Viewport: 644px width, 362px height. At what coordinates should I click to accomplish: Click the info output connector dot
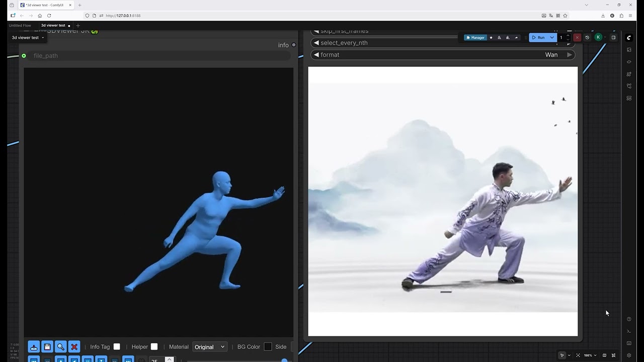[x=294, y=45]
